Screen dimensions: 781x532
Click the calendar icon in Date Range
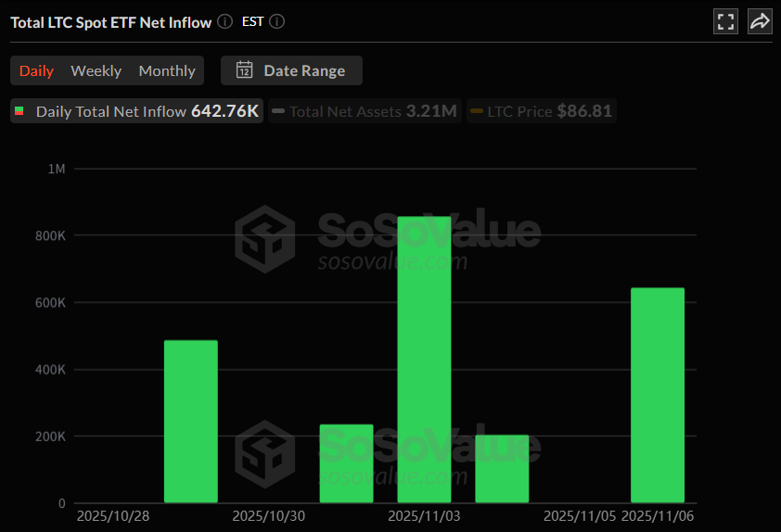click(x=245, y=70)
